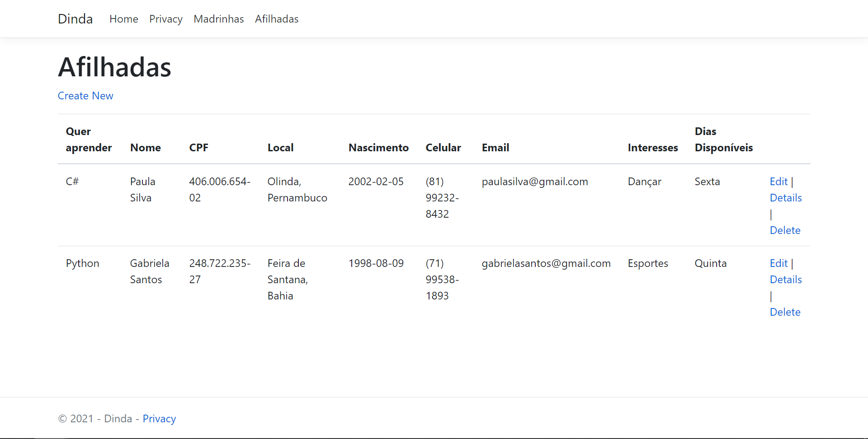Image resolution: width=868 pixels, height=439 pixels.
Task: Select the Esportes interest cell
Action: 648,263
